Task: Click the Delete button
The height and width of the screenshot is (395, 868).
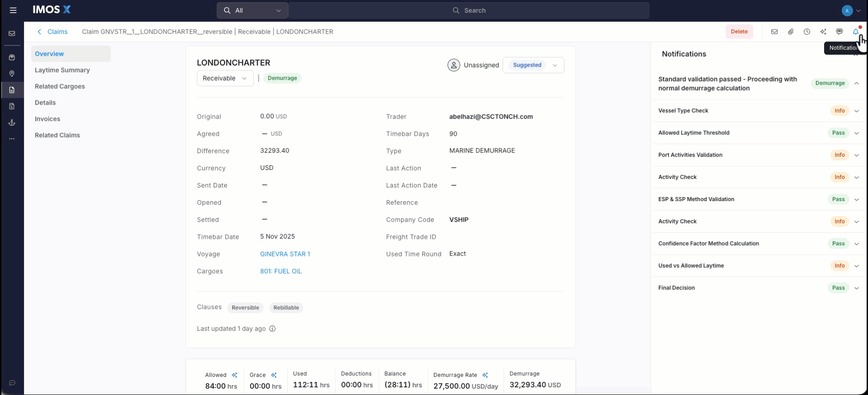Action: coord(739,32)
